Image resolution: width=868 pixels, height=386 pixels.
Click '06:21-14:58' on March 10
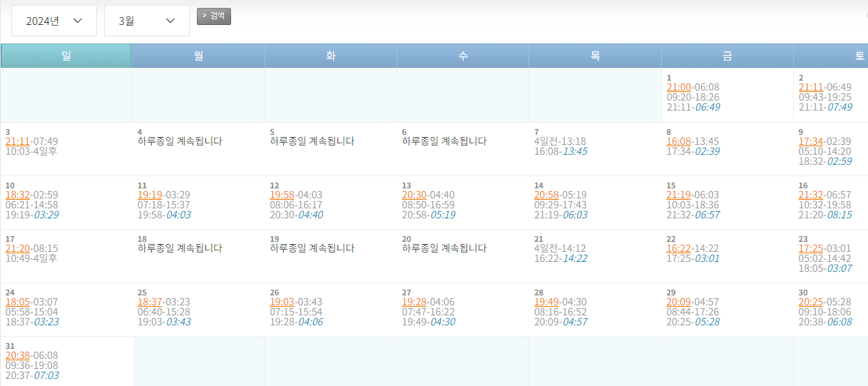click(x=31, y=205)
